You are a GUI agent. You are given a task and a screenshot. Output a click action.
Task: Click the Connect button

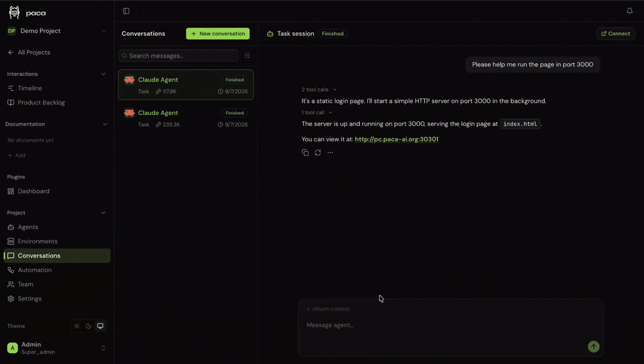tap(615, 33)
